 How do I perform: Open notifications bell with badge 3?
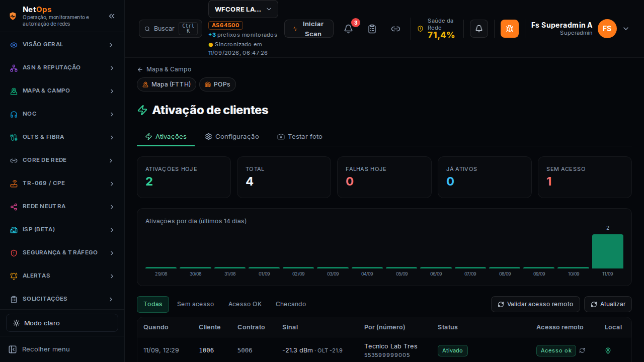(x=348, y=29)
